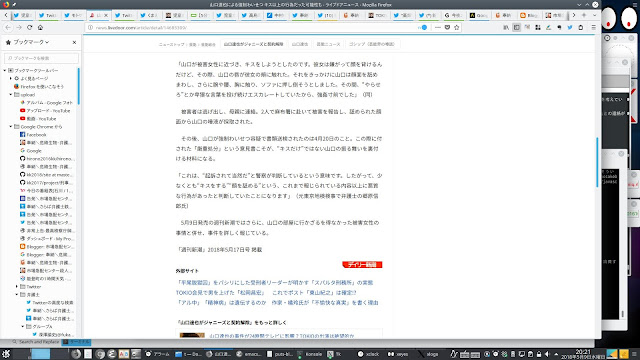Open Konsole from the taskbar
This screenshot has width=640, height=360.
click(x=310, y=354)
